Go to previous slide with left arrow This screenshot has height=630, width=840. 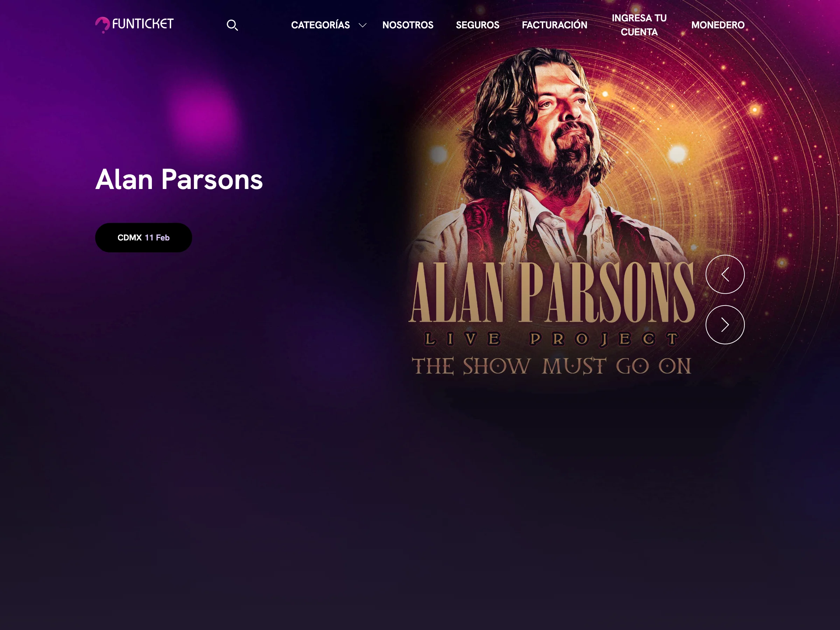coord(725,274)
